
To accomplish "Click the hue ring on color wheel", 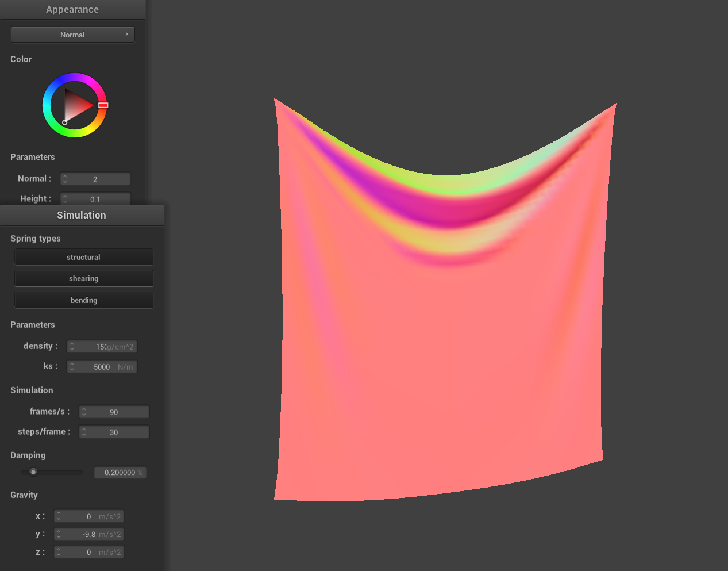I will 75,77.
